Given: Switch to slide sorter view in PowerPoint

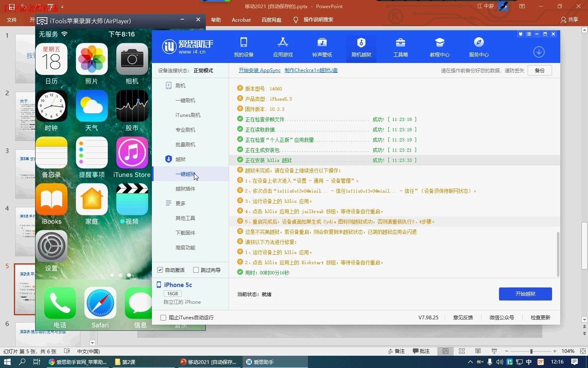Looking at the screenshot, I should coord(462,351).
